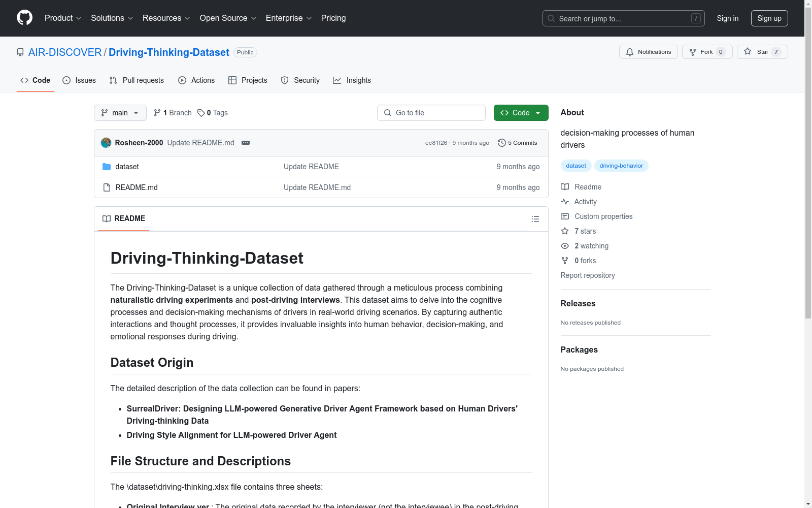812x508 pixels.
Task: Switch to the Pull requests tab
Action: (x=137, y=80)
